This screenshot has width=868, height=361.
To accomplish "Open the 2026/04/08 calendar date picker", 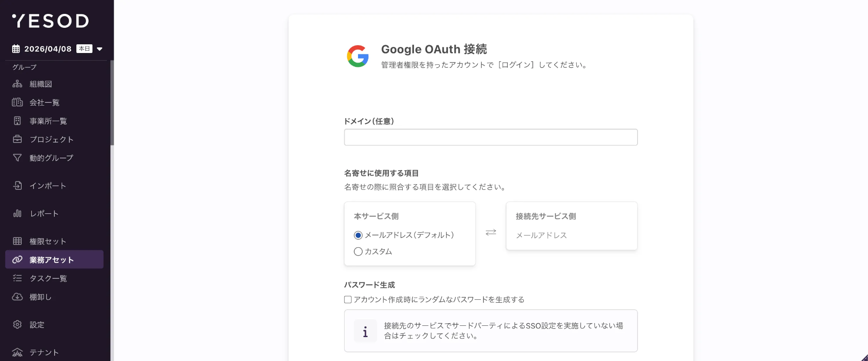I will click(x=47, y=49).
